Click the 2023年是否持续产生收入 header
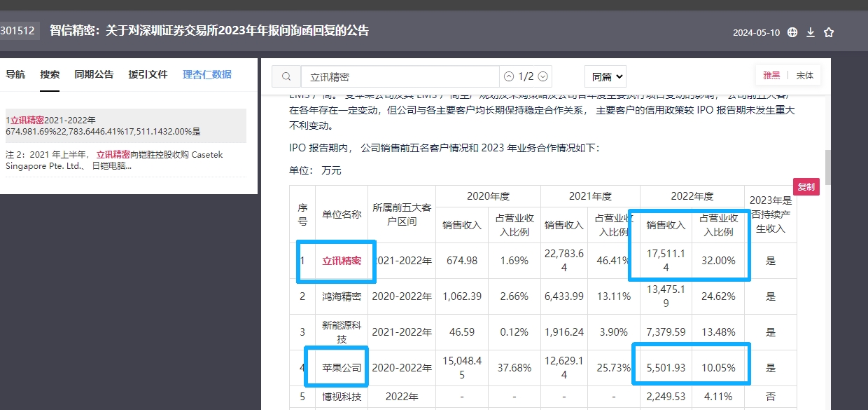The width and height of the screenshot is (868, 410). (771, 214)
